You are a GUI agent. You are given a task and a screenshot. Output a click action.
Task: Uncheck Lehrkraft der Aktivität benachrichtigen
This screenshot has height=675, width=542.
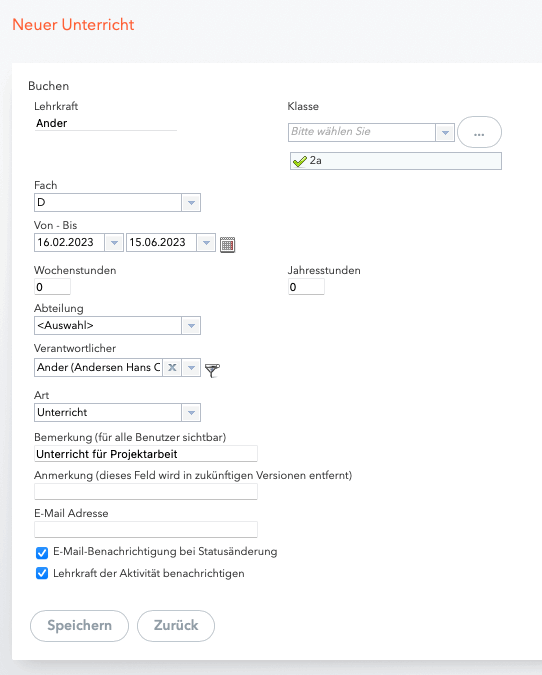pyautogui.click(x=42, y=574)
